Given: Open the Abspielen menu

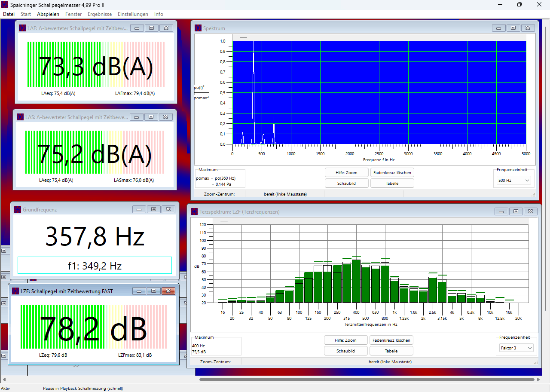Looking at the screenshot, I should click(48, 14).
